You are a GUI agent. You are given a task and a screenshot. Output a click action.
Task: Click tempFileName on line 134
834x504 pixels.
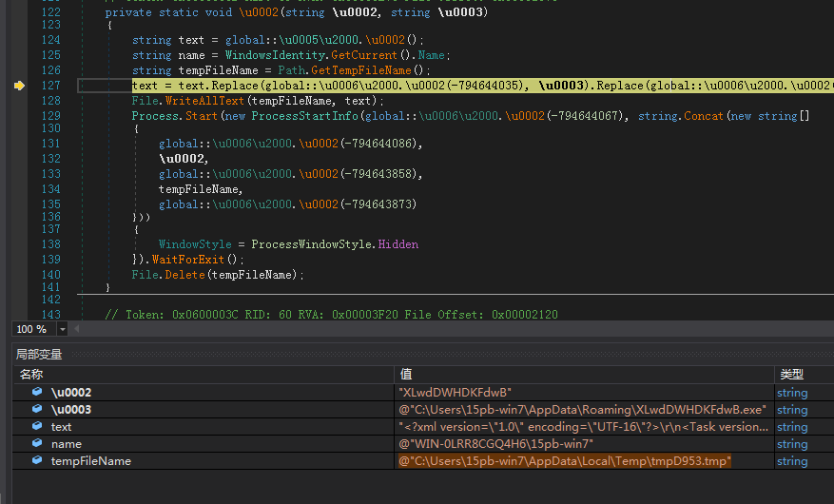pyautogui.click(x=199, y=188)
